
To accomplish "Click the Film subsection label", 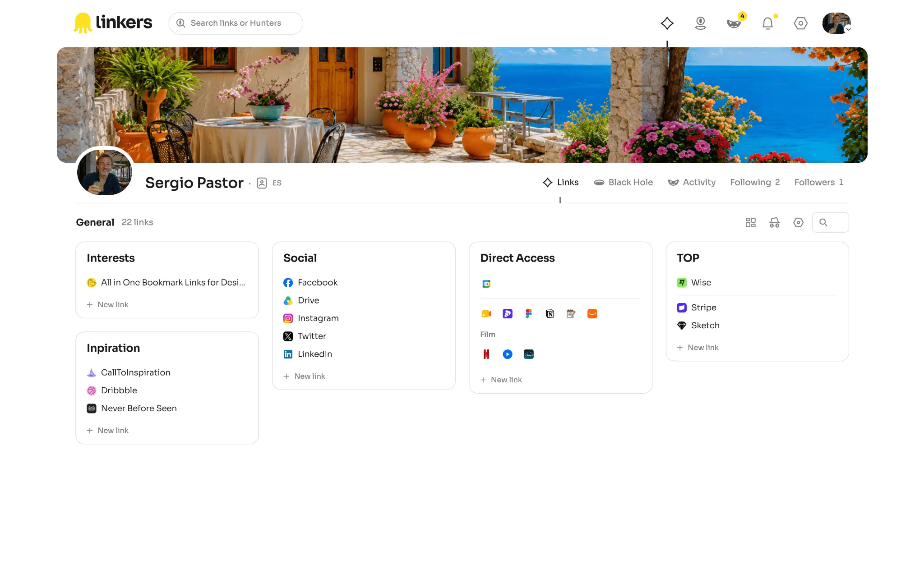I will (x=487, y=334).
